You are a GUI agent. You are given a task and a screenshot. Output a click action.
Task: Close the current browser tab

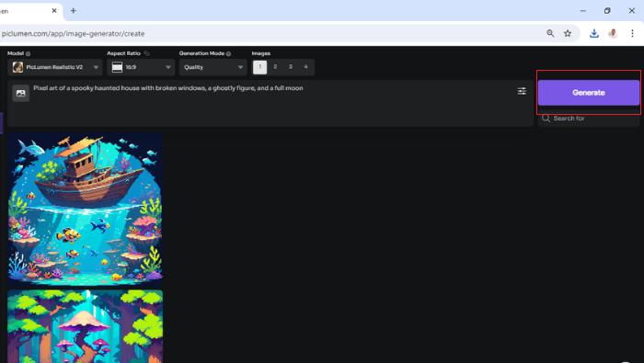coord(54,11)
